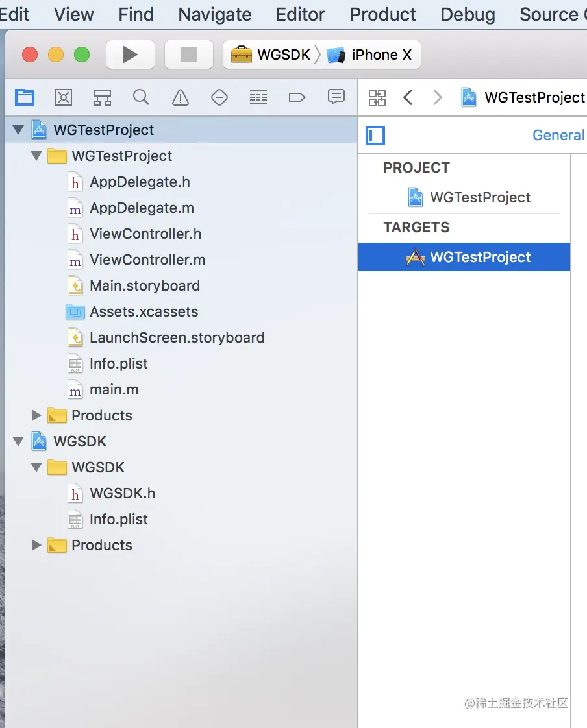Go back in editor history
The image size is (587, 728).
408,97
